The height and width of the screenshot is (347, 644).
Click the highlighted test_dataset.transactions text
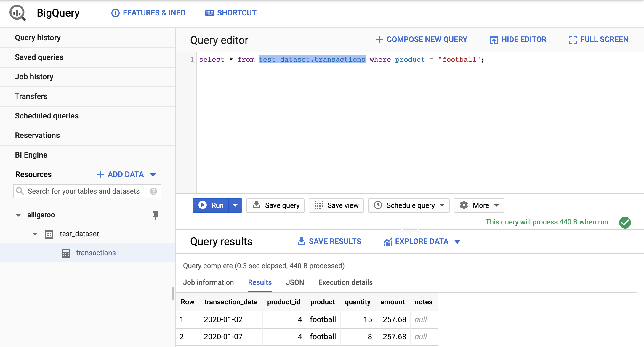pyautogui.click(x=312, y=60)
